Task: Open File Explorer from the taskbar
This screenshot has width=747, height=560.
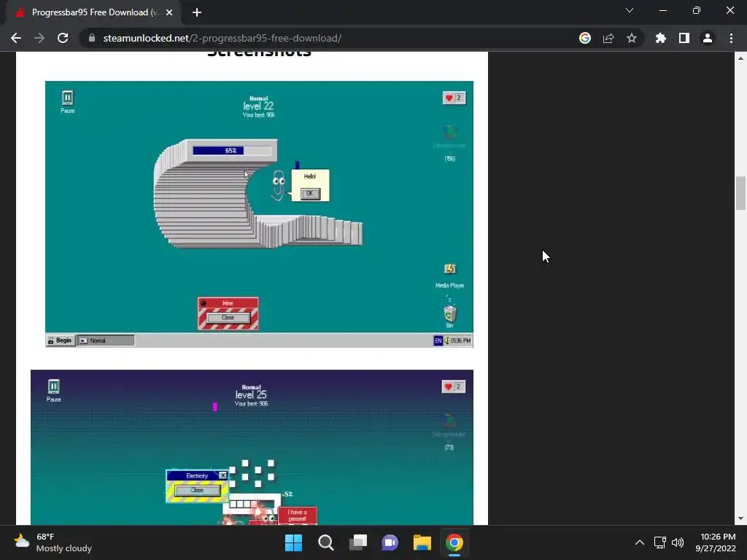Action: tap(422, 542)
